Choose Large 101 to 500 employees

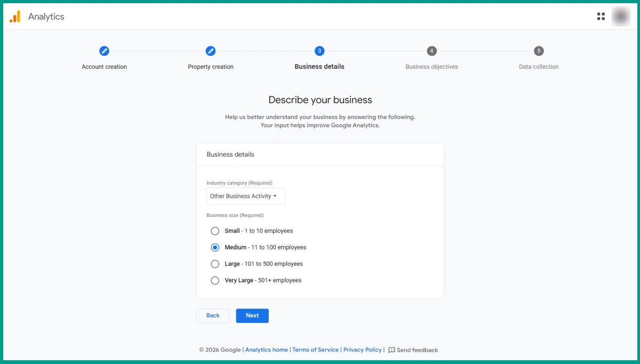click(215, 264)
